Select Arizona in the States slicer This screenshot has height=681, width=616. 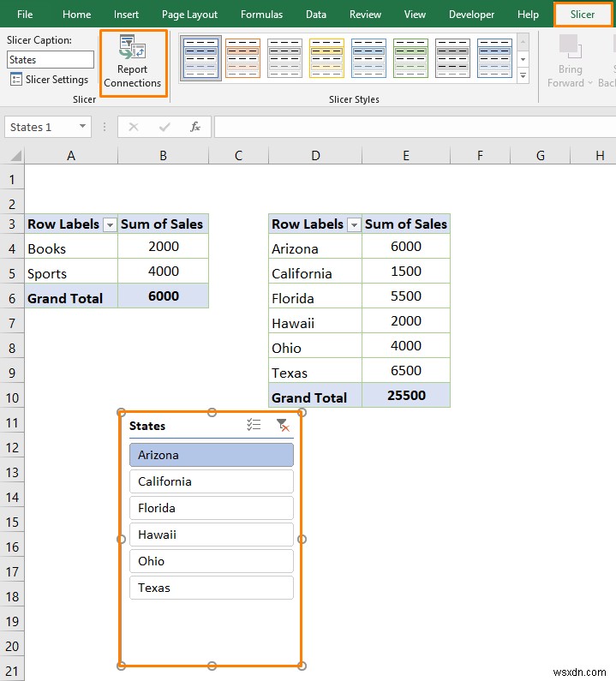pos(211,455)
